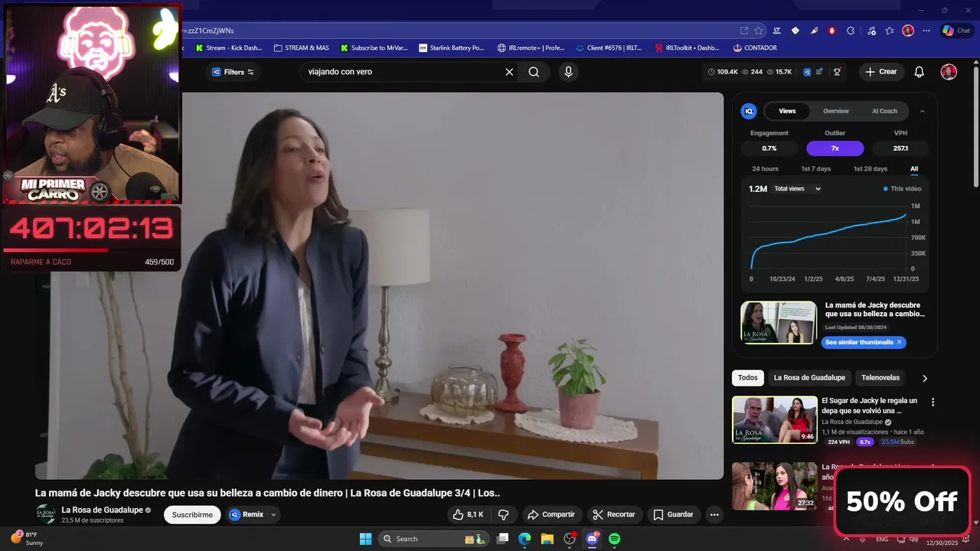
Task: Click the vidIQ panel logo icon
Action: (x=749, y=111)
